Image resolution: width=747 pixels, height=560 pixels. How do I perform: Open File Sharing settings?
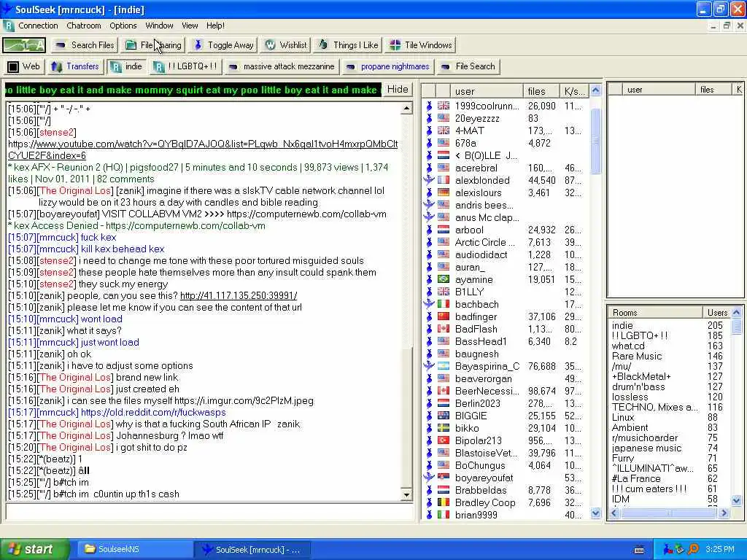153,45
